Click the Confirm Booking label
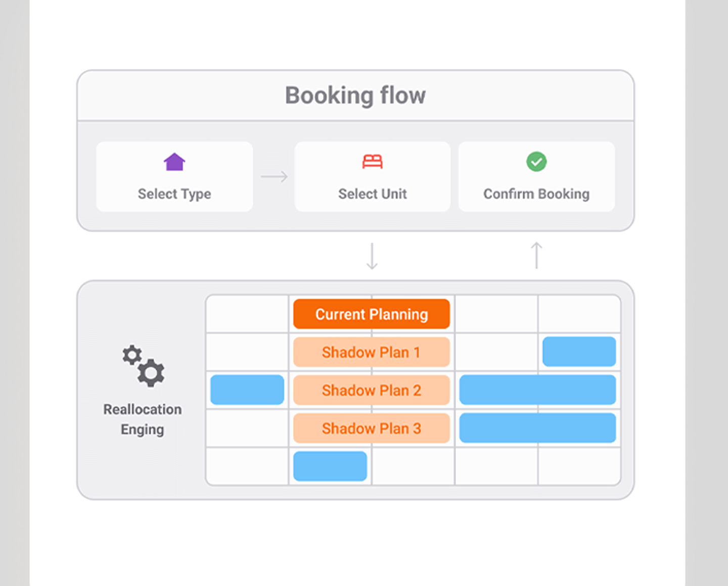 pyautogui.click(x=536, y=194)
